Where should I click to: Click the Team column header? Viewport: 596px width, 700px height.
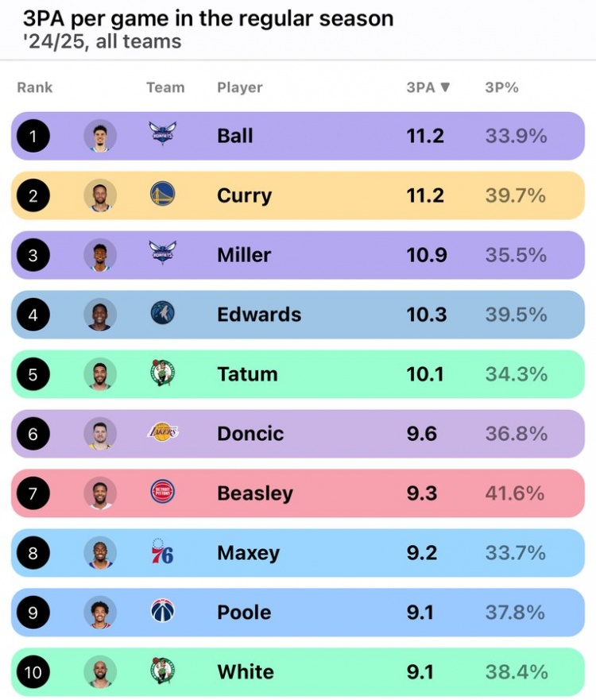coord(165,87)
